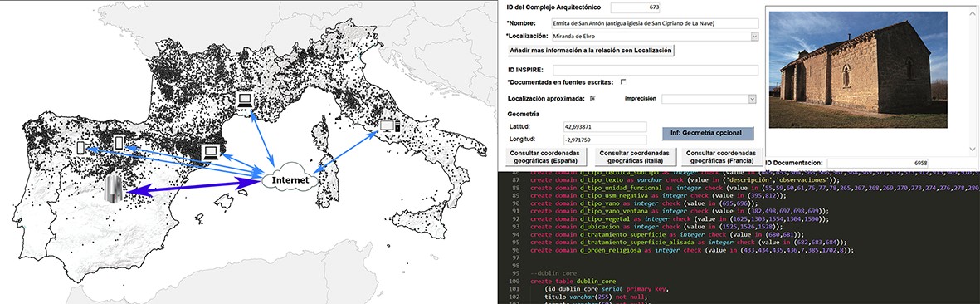Image resolution: width=980 pixels, height=304 pixels.
Task: Click the ID del Complejo Arquitectónico field
Action: point(635,7)
